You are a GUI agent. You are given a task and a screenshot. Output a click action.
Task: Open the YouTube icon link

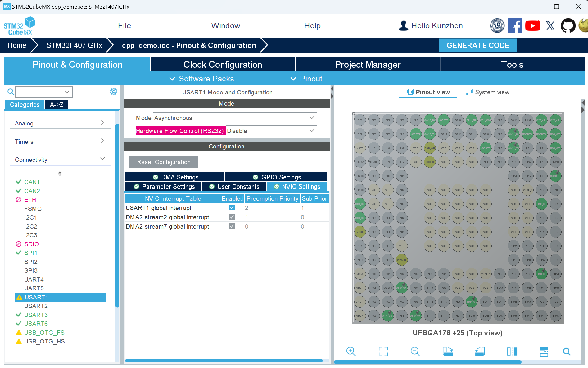[x=532, y=26]
